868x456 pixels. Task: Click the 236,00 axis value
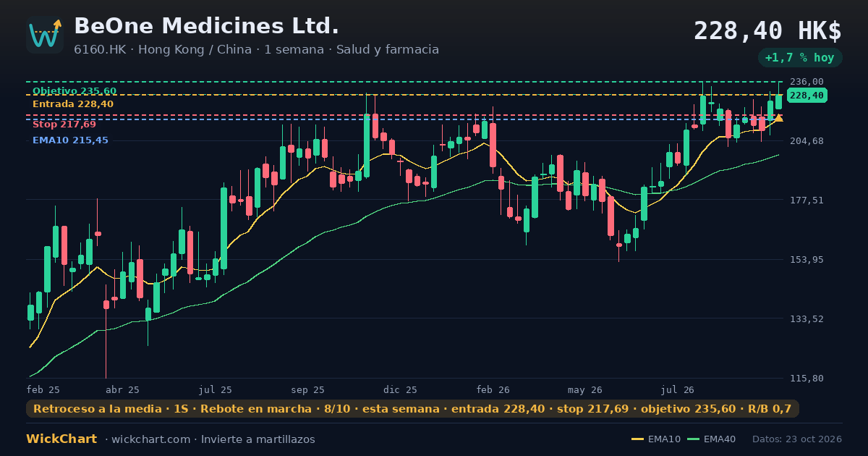(x=807, y=82)
